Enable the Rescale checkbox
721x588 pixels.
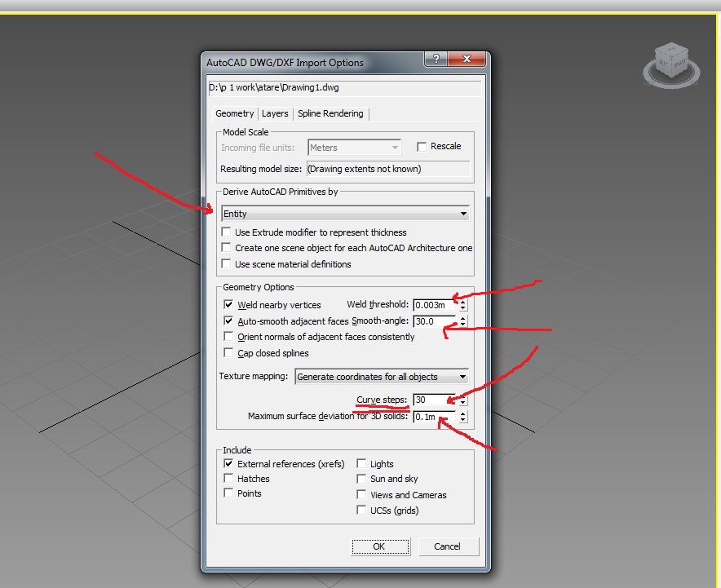(421, 147)
